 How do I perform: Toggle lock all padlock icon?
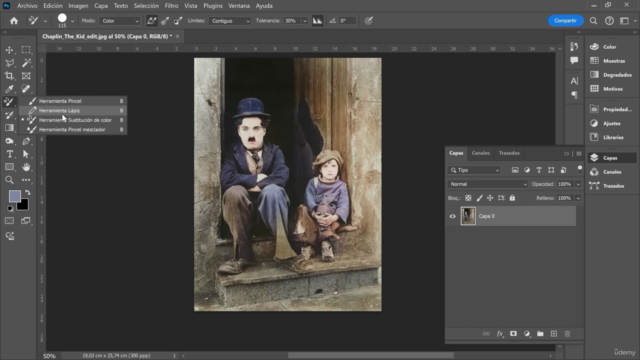pyautogui.click(x=512, y=198)
